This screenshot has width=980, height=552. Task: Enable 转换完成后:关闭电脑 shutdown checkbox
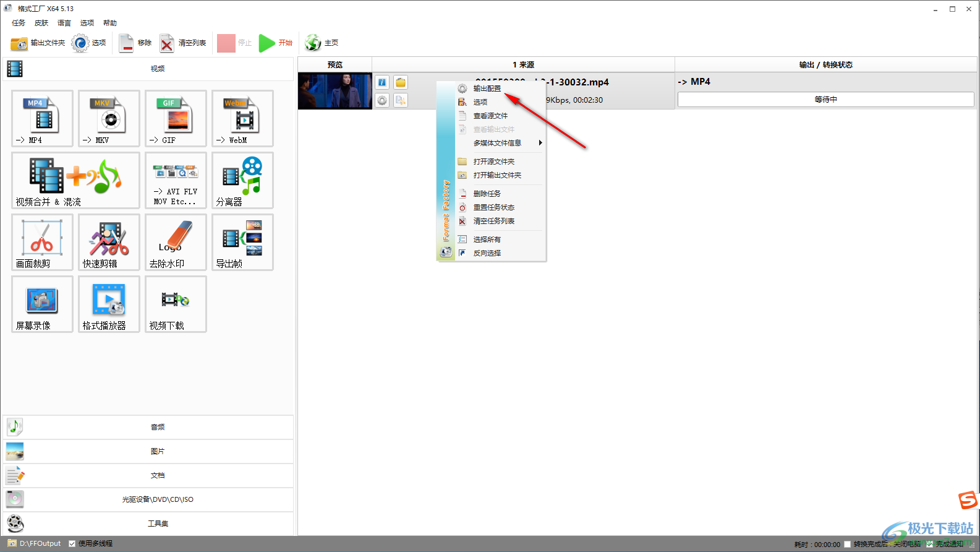847,544
